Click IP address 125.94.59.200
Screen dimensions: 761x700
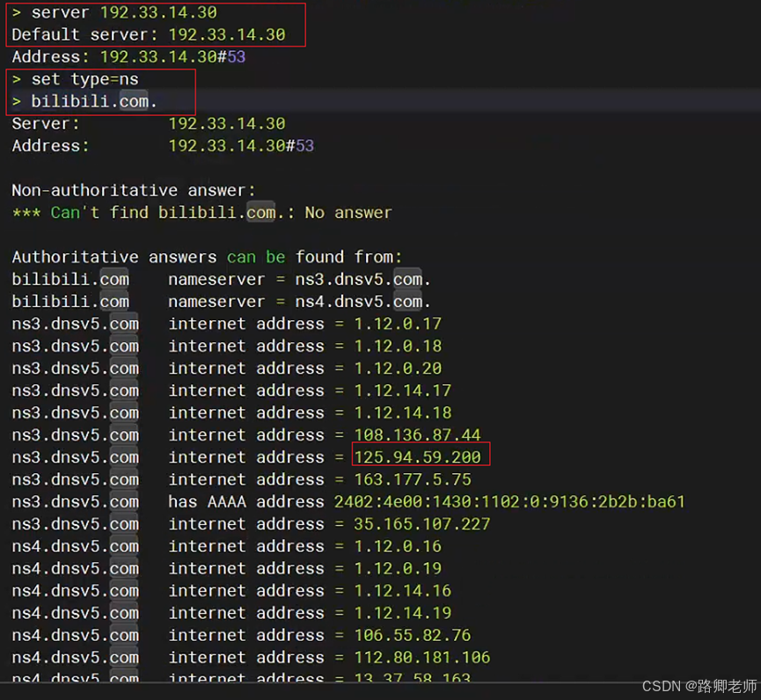pyautogui.click(x=417, y=457)
